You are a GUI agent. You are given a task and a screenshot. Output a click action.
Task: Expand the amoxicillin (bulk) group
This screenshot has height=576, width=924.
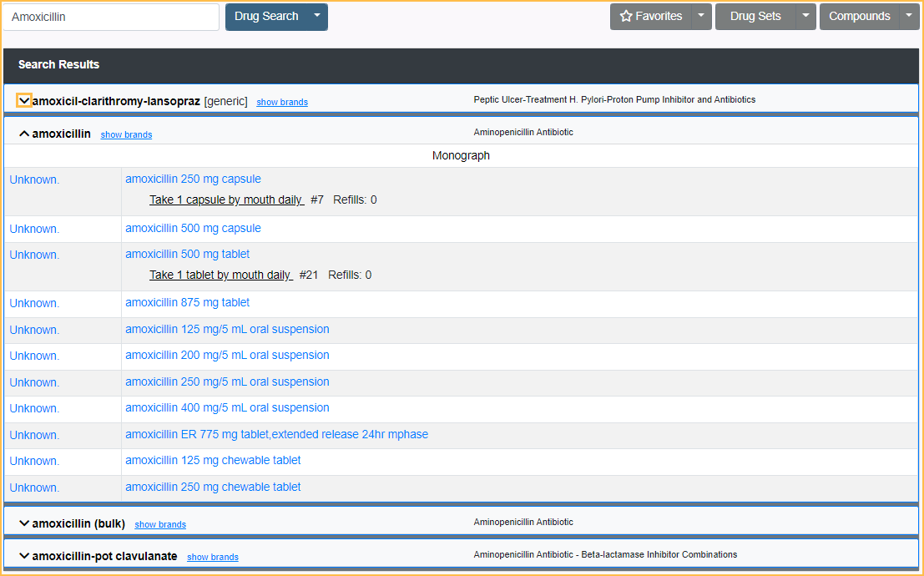pyautogui.click(x=24, y=523)
